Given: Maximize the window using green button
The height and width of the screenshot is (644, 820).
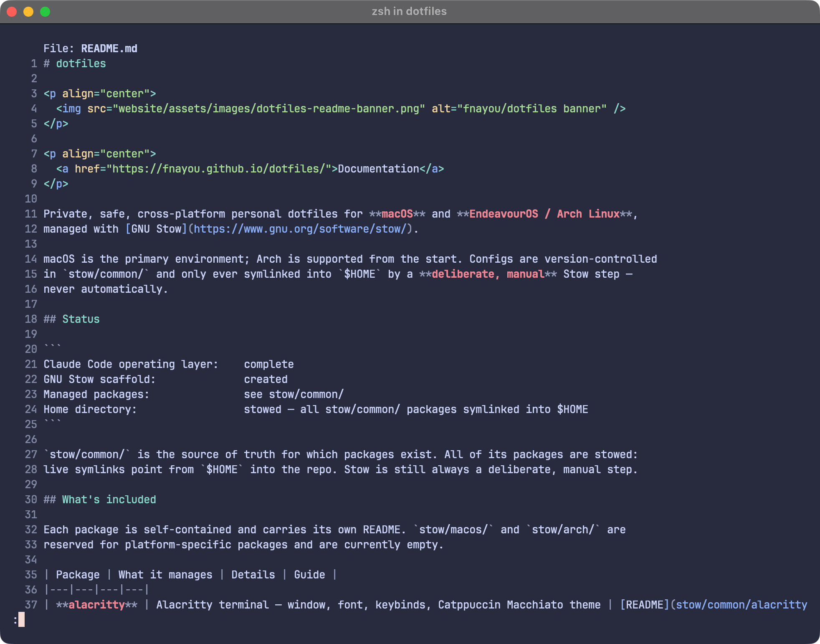Looking at the screenshot, I should click(x=45, y=12).
